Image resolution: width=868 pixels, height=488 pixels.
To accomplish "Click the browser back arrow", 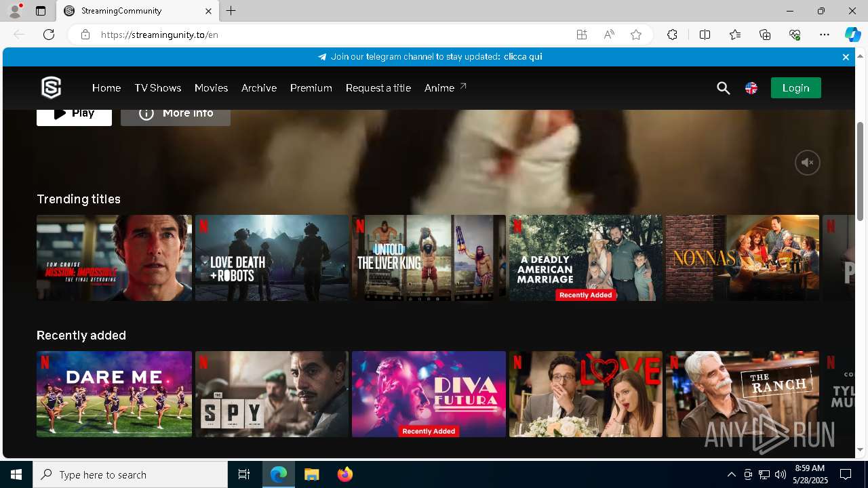I will pyautogui.click(x=19, y=35).
